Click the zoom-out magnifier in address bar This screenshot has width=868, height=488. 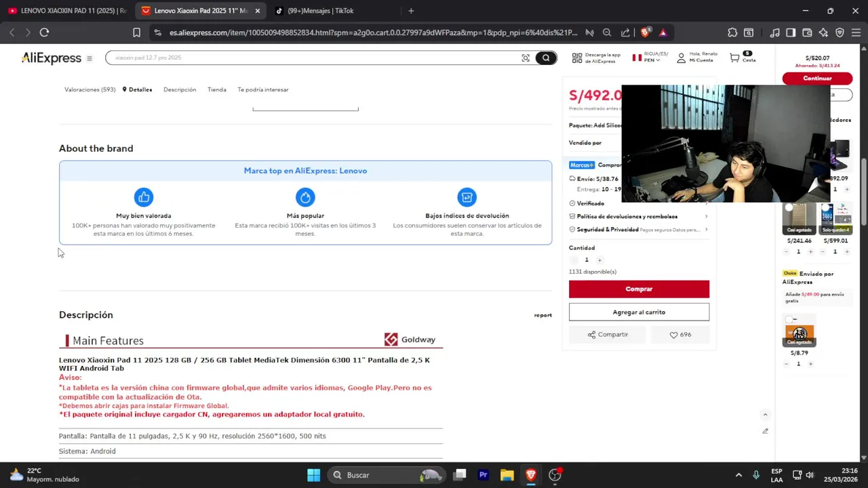[607, 33]
